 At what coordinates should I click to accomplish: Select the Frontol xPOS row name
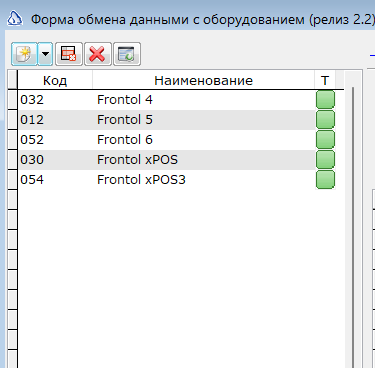click(x=137, y=160)
